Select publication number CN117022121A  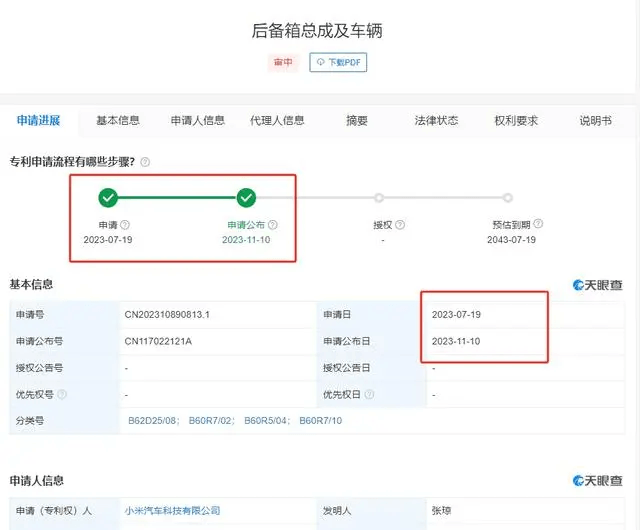point(158,341)
